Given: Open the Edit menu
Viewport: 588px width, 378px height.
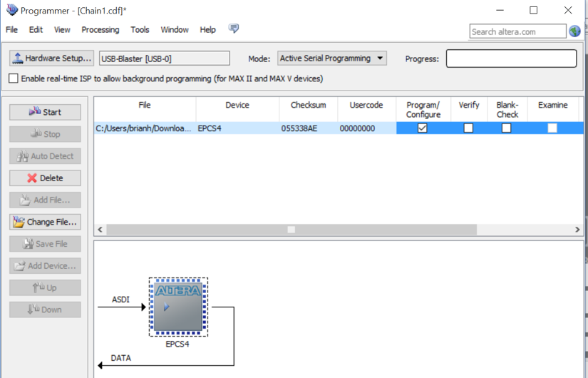Looking at the screenshot, I should (x=36, y=30).
